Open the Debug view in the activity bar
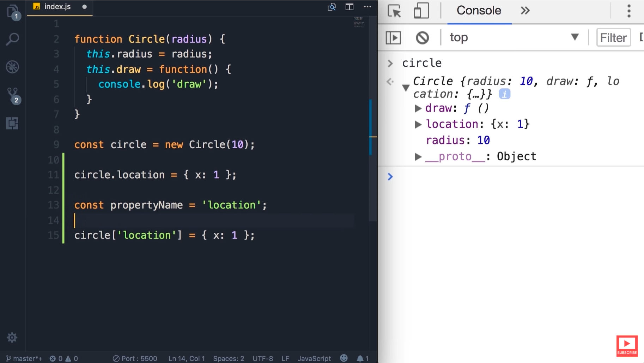Viewport: 644px width, 363px height. (x=13, y=67)
